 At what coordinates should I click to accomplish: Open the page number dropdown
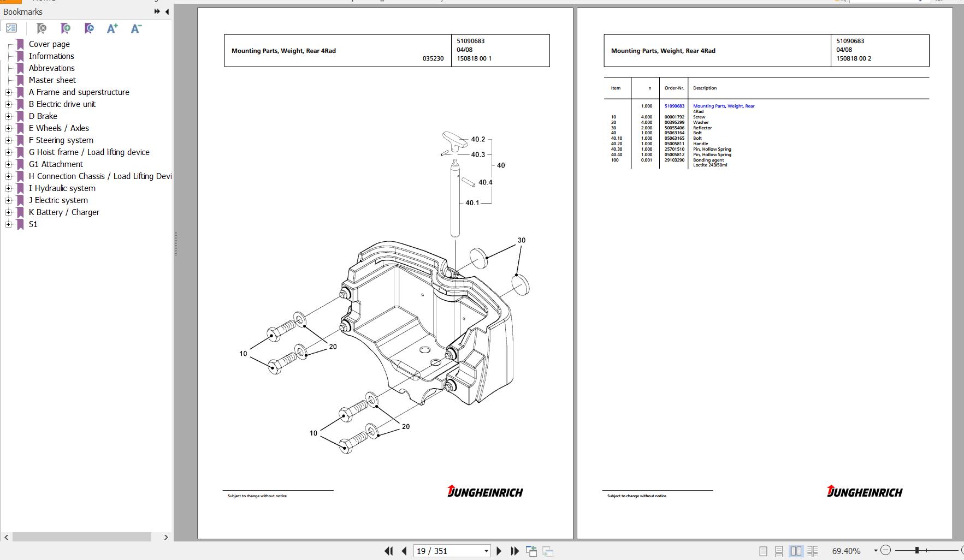[x=486, y=551]
